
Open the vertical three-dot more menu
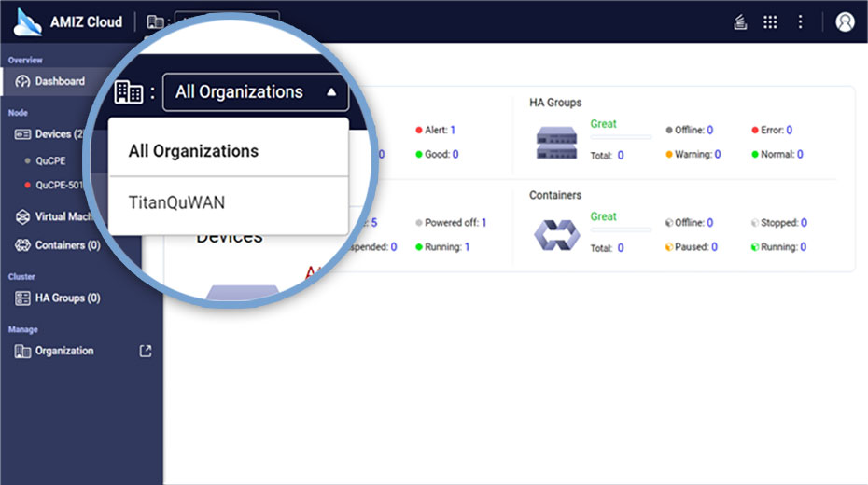point(800,21)
